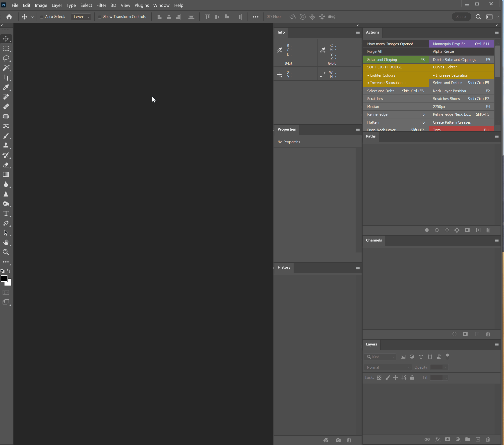Open the Actions panel flyout menu

point(497,33)
